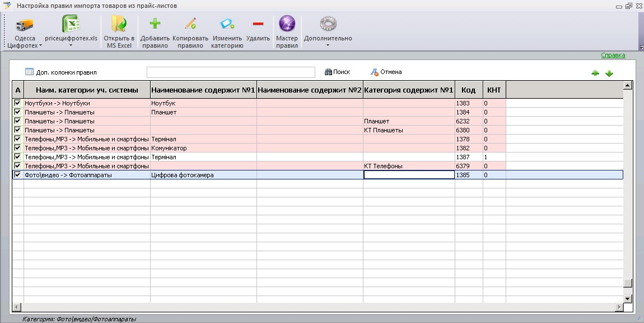Open toolbar overflow arrow at right edge
The height and width of the screenshot is (323, 644).
coord(642,48)
